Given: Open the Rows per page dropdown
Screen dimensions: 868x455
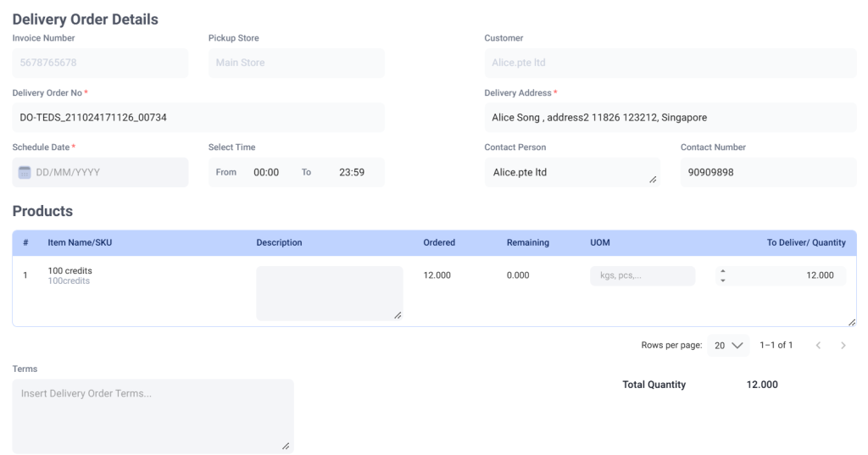Looking at the screenshot, I should tap(728, 346).
